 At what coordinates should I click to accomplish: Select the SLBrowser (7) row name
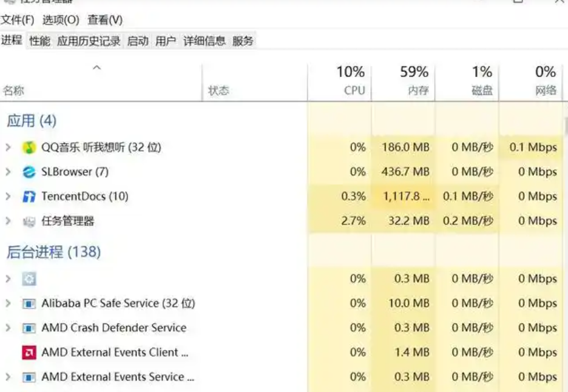coord(75,172)
